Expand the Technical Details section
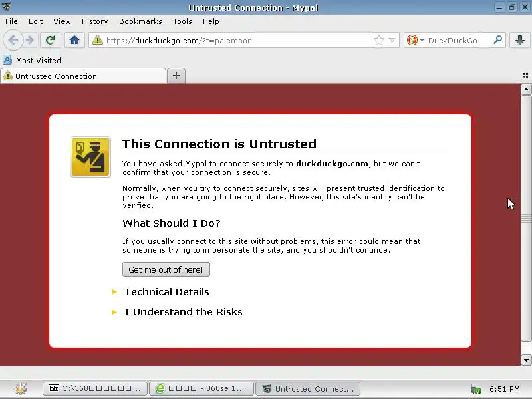Viewport: 532px width, 399px height. pyautogui.click(x=167, y=292)
